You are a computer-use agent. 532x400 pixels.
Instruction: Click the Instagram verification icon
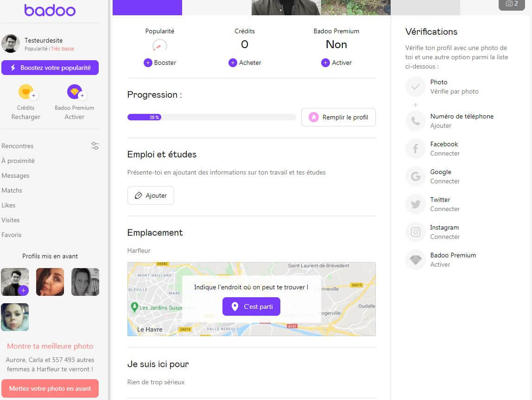415,232
